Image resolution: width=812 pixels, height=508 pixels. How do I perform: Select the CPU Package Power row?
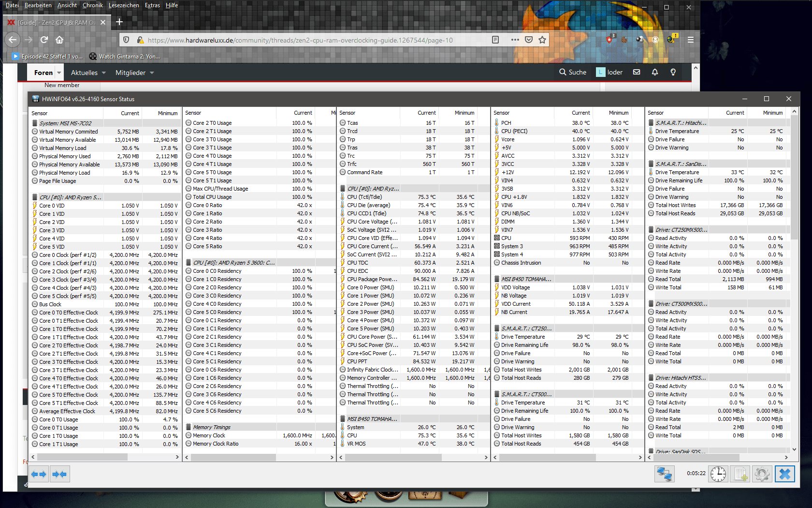coord(413,279)
